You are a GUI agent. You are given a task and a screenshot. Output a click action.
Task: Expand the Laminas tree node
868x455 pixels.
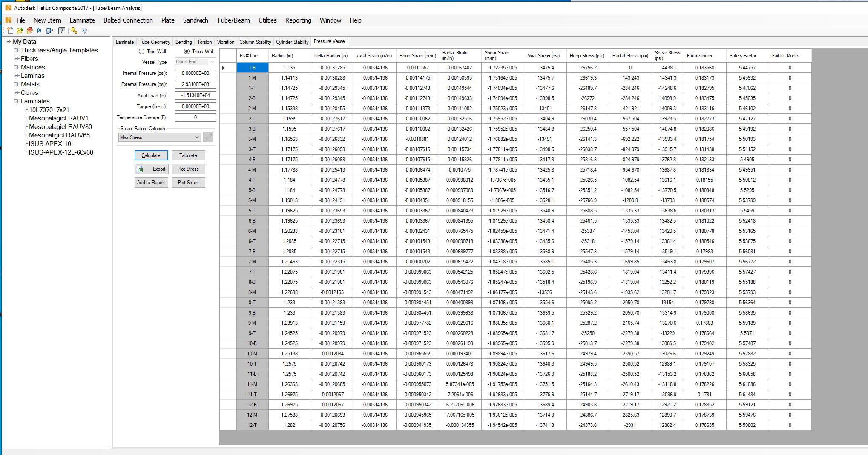tap(16, 76)
